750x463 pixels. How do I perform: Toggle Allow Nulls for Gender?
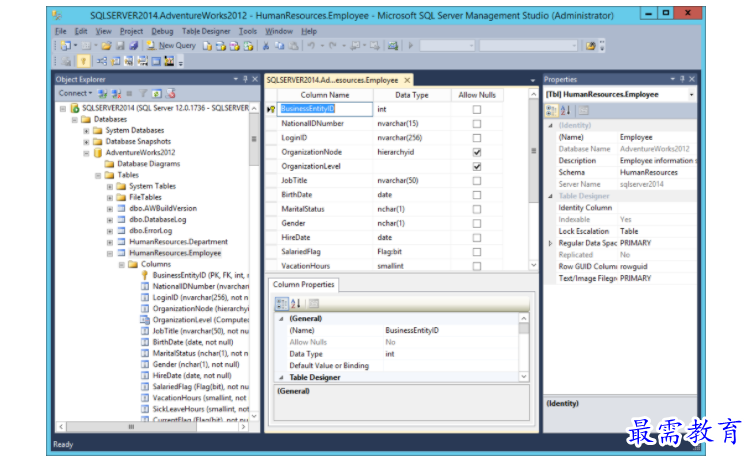pos(477,223)
